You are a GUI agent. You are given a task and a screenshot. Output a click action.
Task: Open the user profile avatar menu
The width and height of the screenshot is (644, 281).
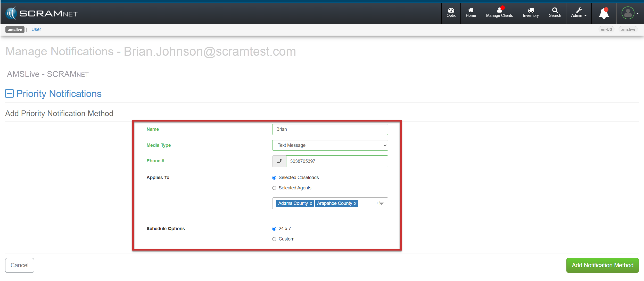[x=628, y=13]
